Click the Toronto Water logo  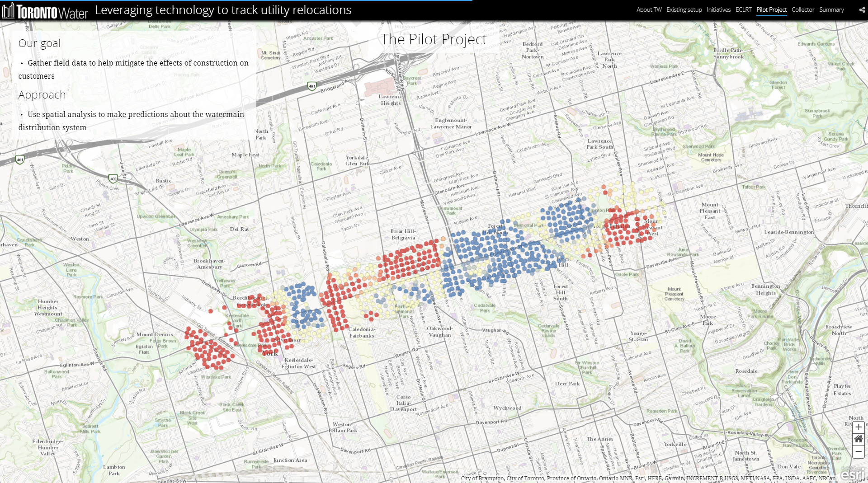click(45, 10)
